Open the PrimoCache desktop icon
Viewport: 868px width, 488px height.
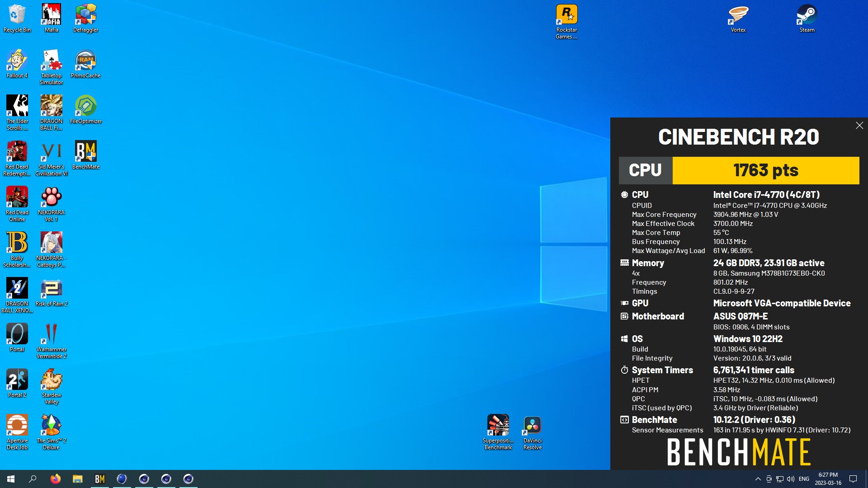tap(86, 64)
